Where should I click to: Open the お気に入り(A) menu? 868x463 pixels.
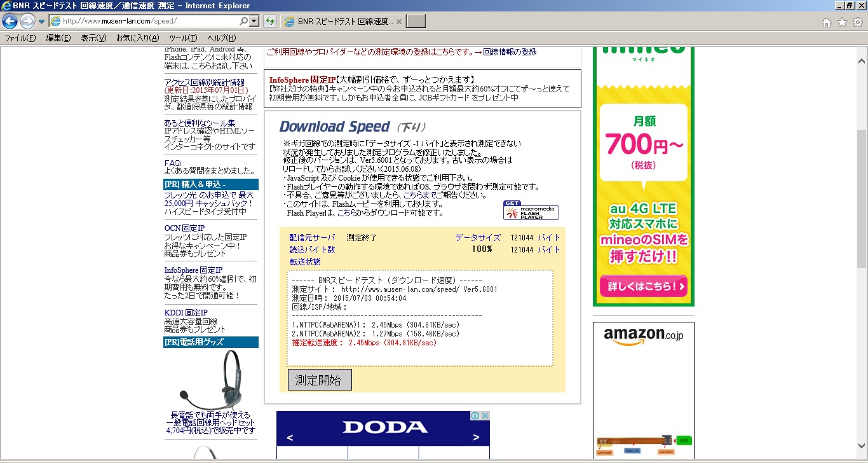pyautogui.click(x=137, y=38)
